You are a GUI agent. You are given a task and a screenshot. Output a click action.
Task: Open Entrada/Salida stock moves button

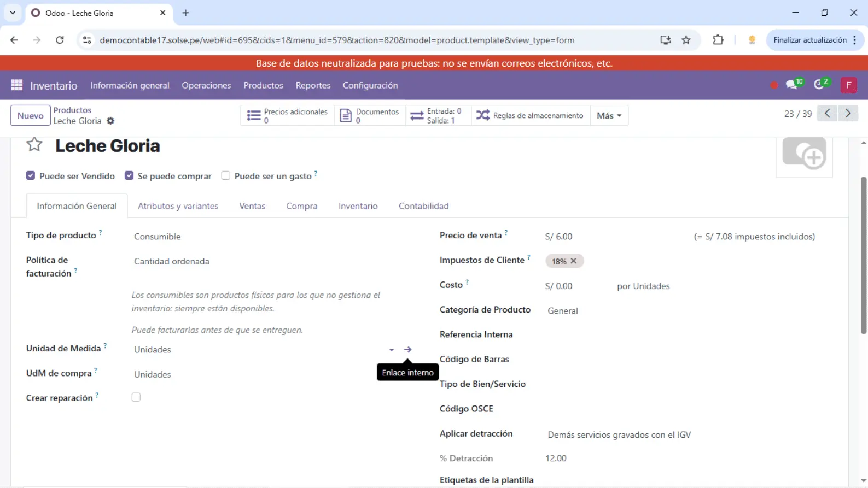coord(438,115)
